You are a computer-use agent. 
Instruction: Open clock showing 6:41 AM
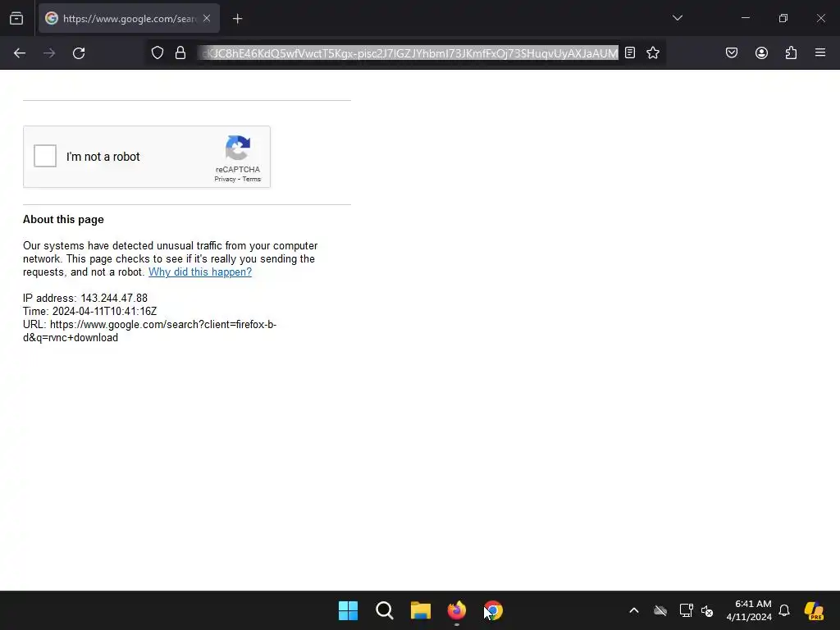749,610
